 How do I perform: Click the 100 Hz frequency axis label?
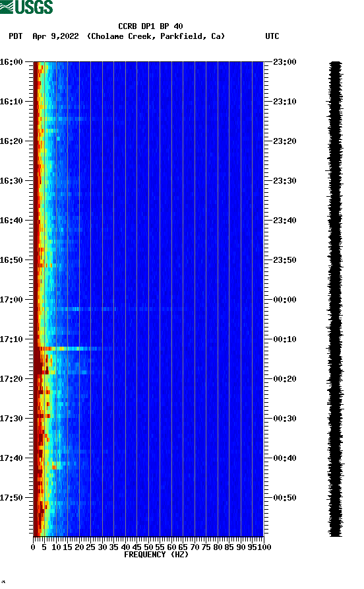click(265, 547)
